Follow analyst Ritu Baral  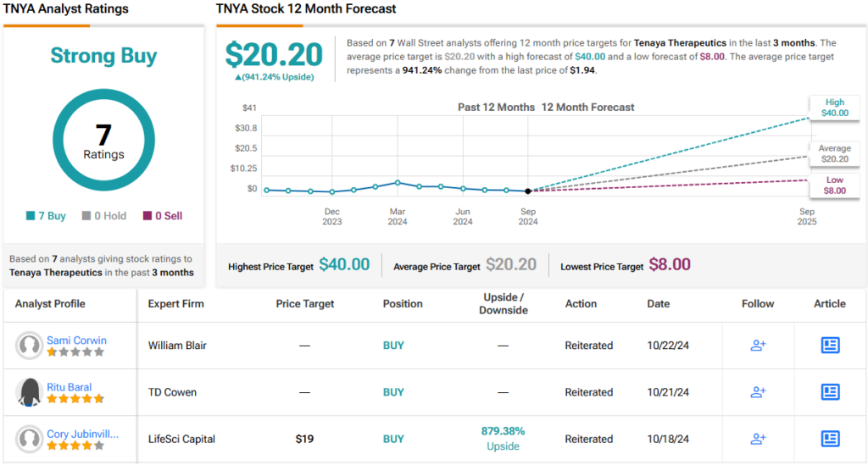click(x=758, y=392)
